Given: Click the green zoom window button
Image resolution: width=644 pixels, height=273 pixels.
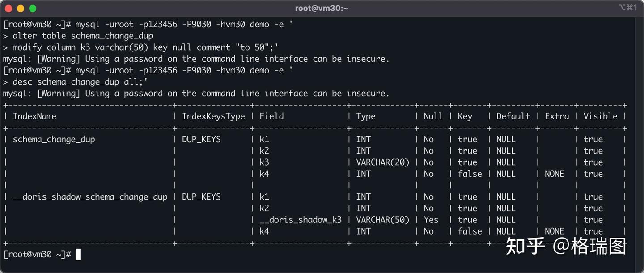Looking at the screenshot, I should (x=32, y=9).
